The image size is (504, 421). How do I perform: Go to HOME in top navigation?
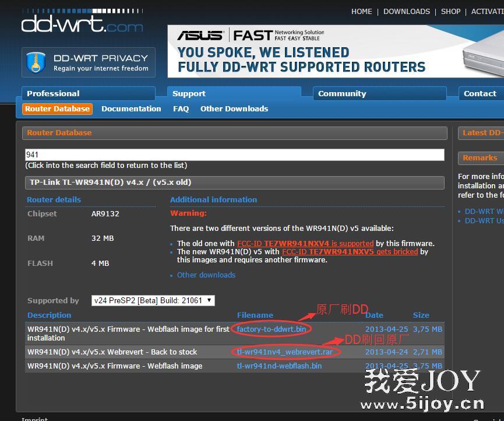[362, 12]
